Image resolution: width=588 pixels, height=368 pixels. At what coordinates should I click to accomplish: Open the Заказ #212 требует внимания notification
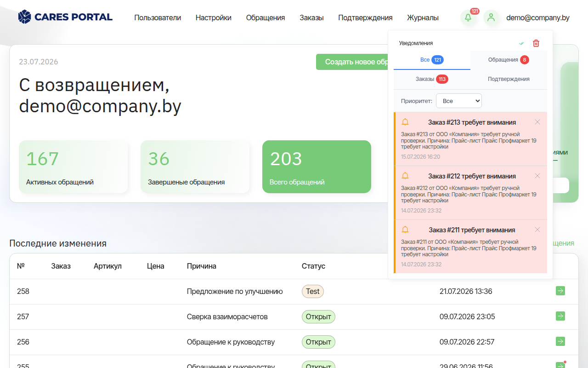coord(470,193)
